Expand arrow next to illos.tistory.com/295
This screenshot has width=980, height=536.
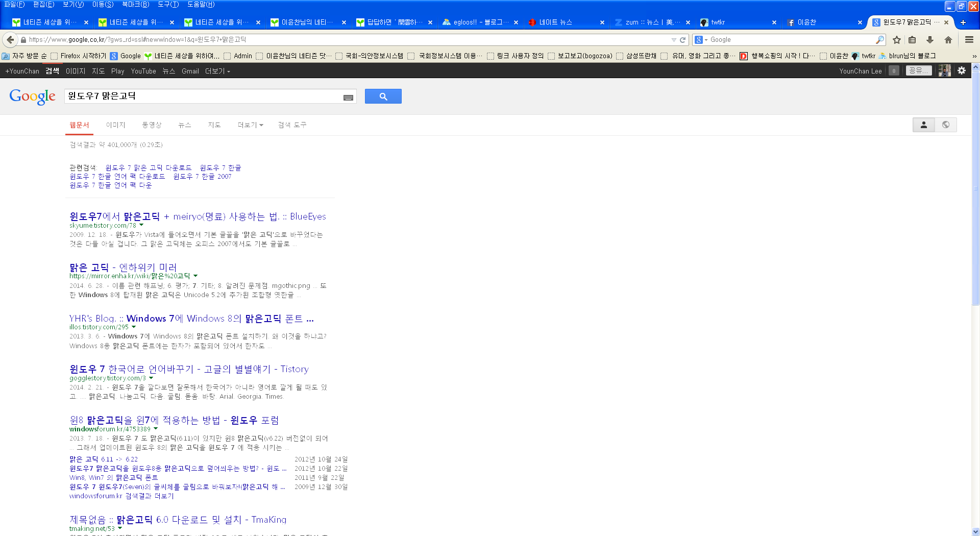tap(134, 327)
